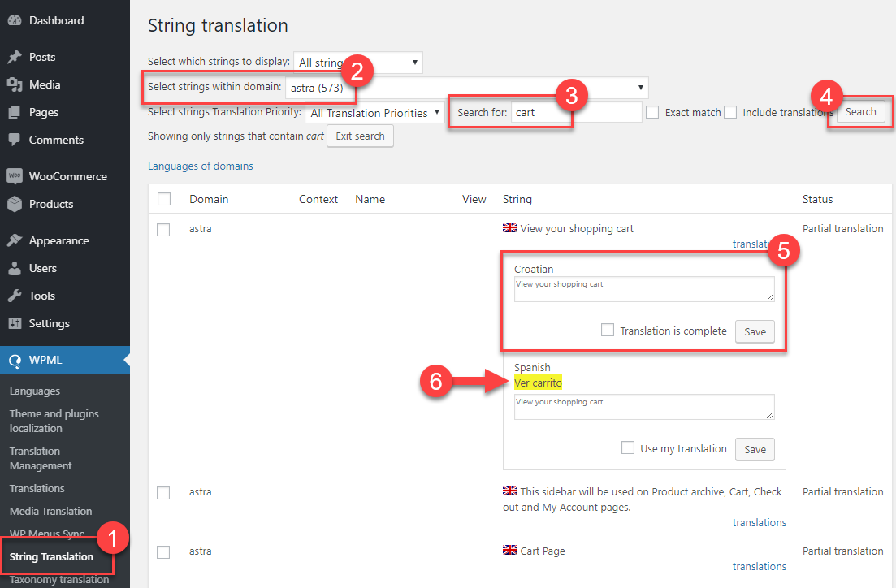Screen dimensions: 896x588
Task: Click the Exit search button
Action: coord(360,136)
